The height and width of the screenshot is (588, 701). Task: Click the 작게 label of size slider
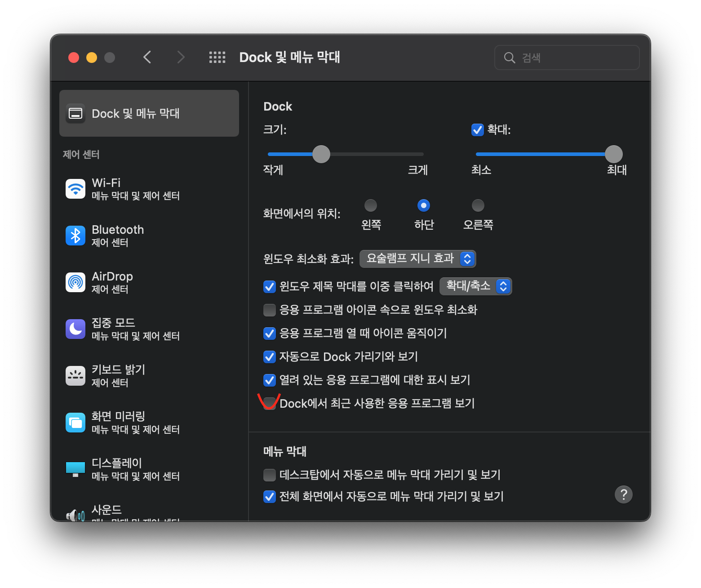point(273,170)
